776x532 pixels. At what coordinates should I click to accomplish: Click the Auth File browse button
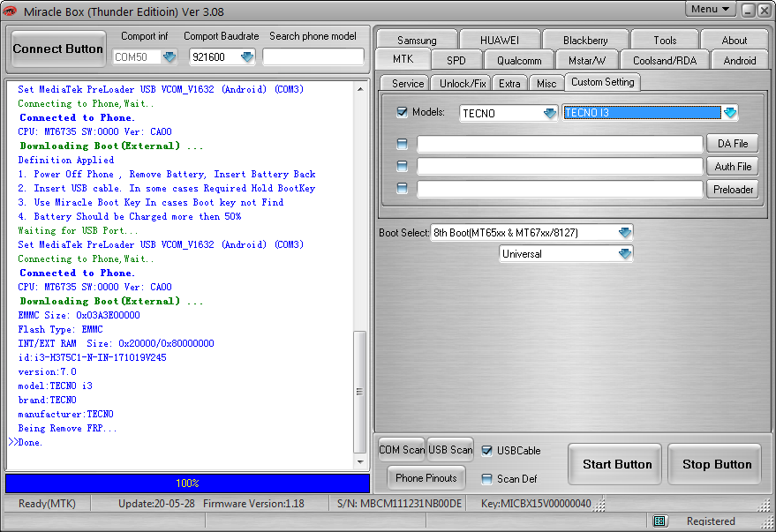(x=733, y=167)
